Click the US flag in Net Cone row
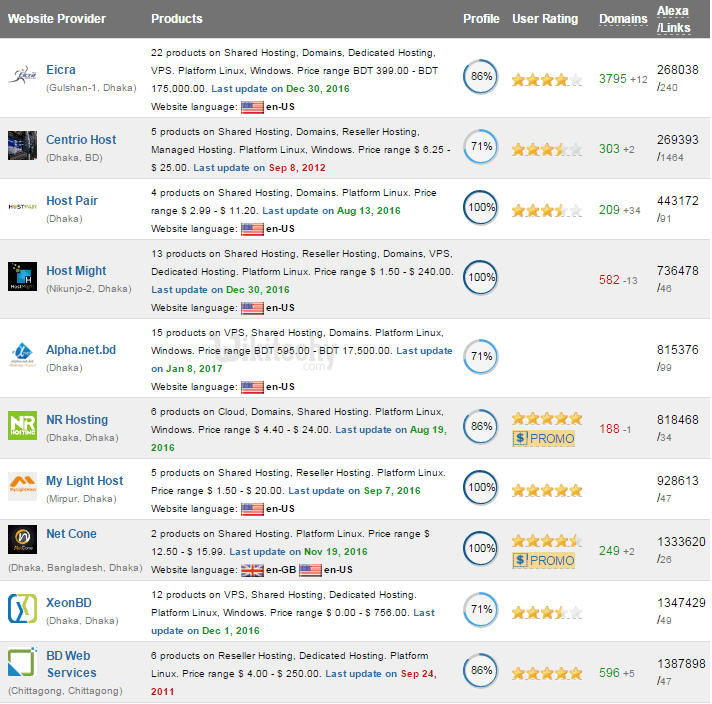712x704 pixels. [310, 570]
